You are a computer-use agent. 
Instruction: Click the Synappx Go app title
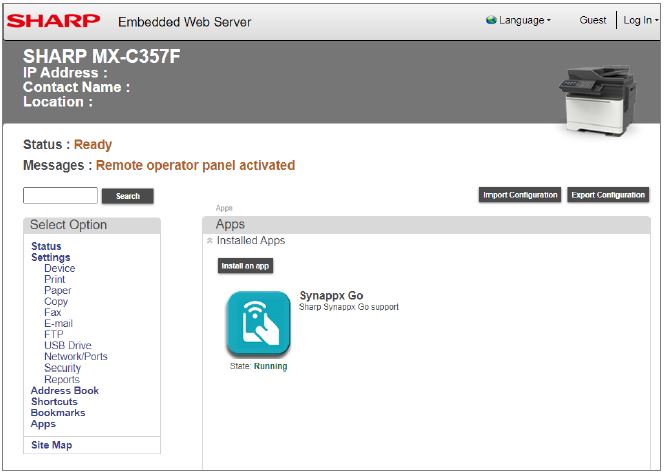click(331, 295)
